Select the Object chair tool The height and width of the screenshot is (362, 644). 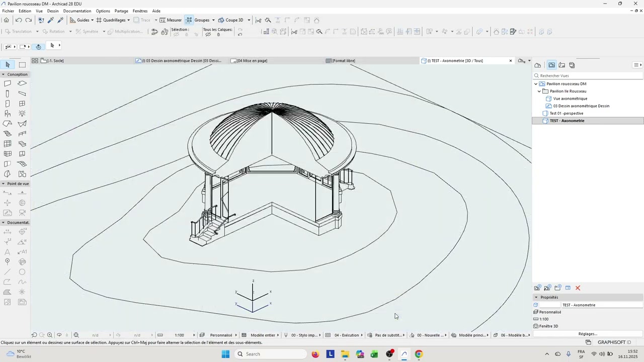pos(8,114)
